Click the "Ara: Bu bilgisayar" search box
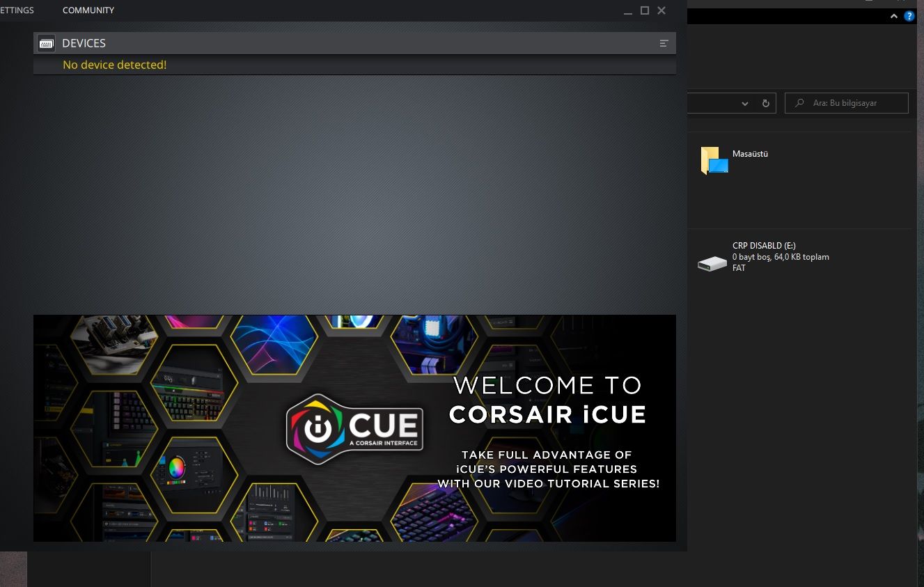The width and height of the screenshot is (924, 587). coord(847,103)
